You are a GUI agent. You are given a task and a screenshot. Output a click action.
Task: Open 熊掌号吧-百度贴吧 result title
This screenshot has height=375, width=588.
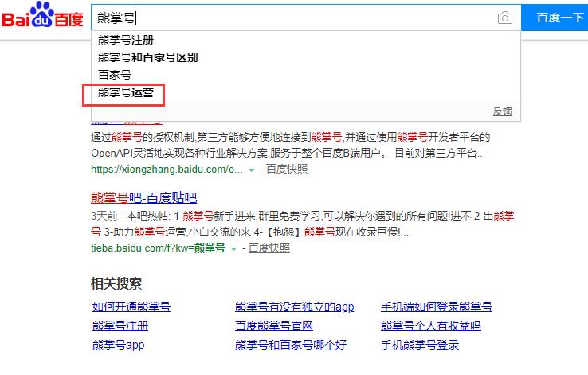(144, 197)
